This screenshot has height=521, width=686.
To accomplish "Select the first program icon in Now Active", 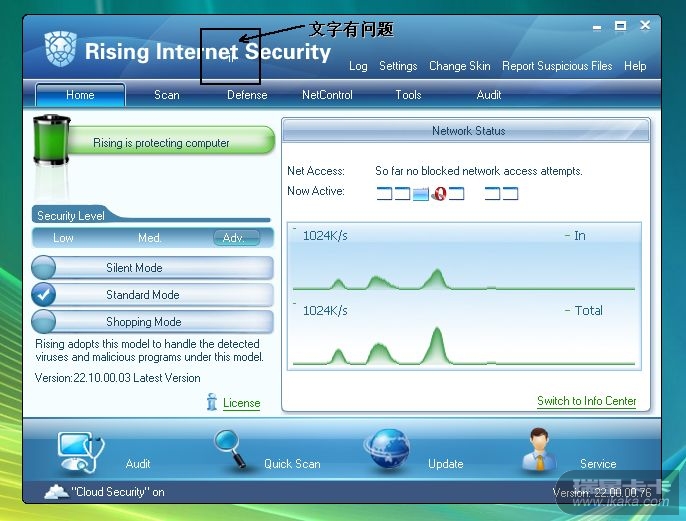I will (x=384, y=193).
